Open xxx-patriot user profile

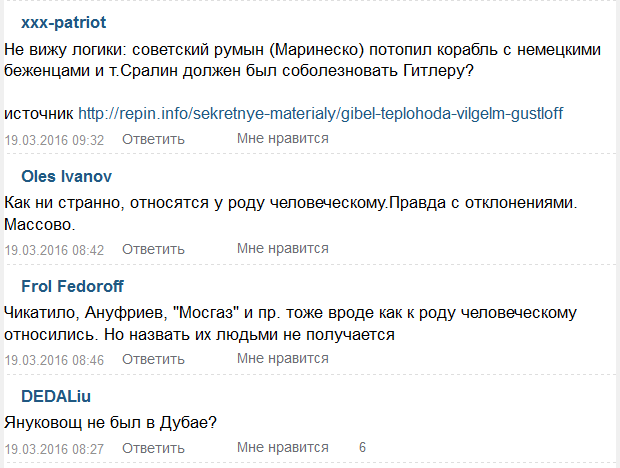tap(62, 21)
